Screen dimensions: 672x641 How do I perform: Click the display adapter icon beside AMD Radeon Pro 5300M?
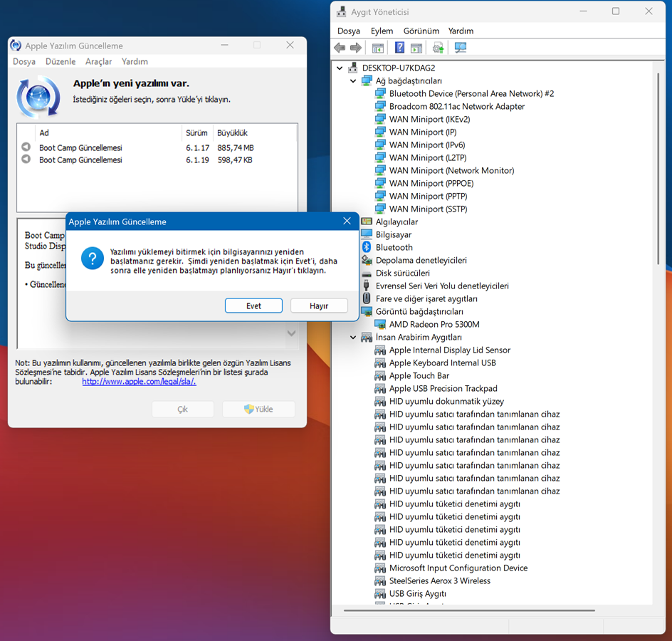(380, 324)
